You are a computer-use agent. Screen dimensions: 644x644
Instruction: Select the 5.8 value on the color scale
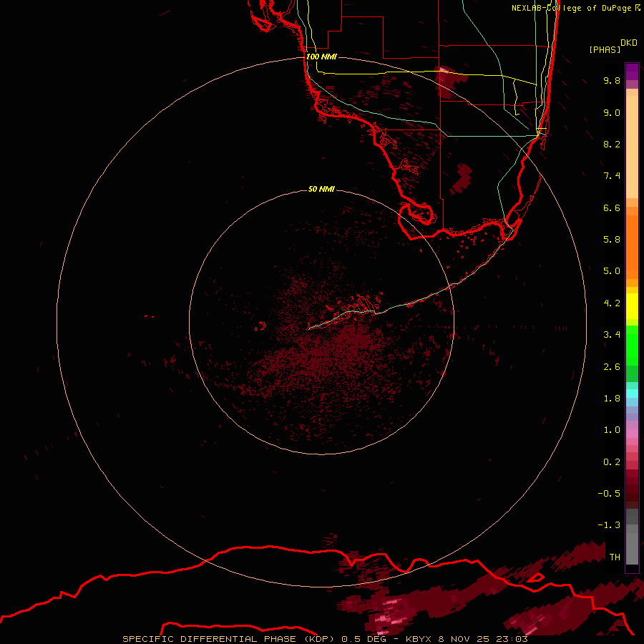coord(612,240)
